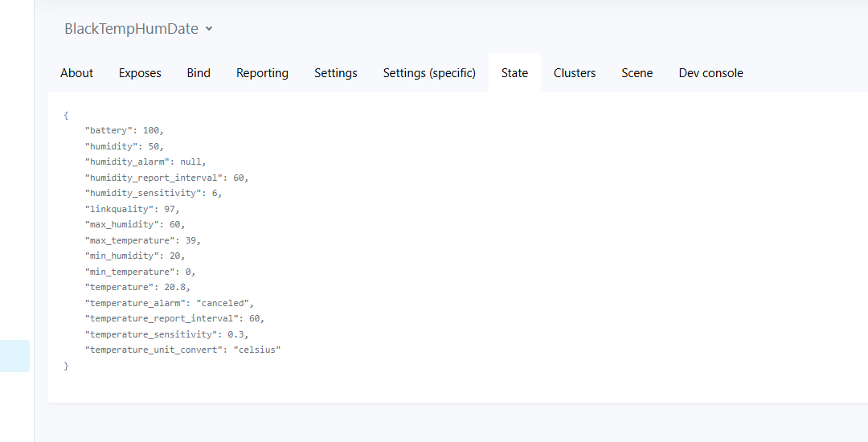Click the "battery": 100 line

click(125, 130)
